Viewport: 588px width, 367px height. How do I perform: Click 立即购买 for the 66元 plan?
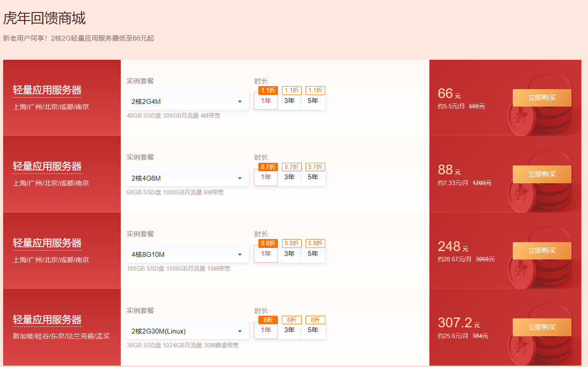[x=542, y=98]
